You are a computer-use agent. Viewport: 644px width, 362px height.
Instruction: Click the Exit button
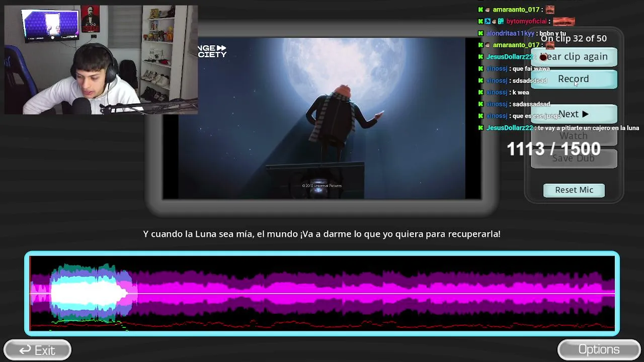(37, 350)
